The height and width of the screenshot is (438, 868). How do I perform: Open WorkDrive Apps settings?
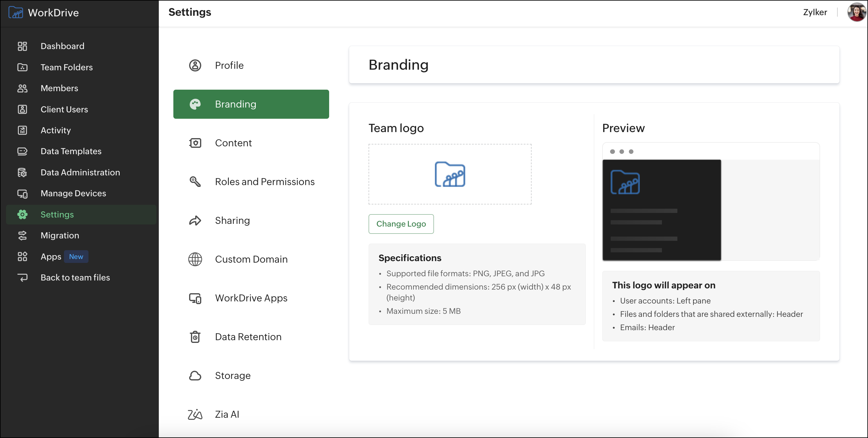click(x=251, y=298)
